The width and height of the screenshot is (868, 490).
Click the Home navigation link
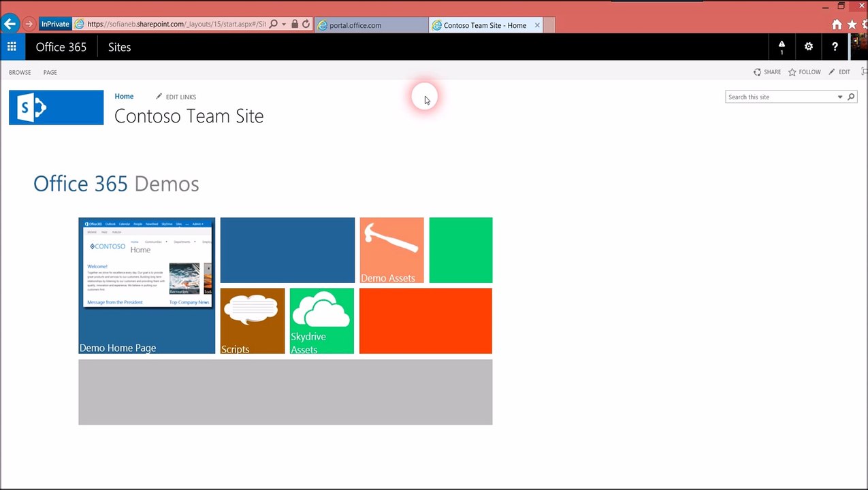[x=124, y=97]
